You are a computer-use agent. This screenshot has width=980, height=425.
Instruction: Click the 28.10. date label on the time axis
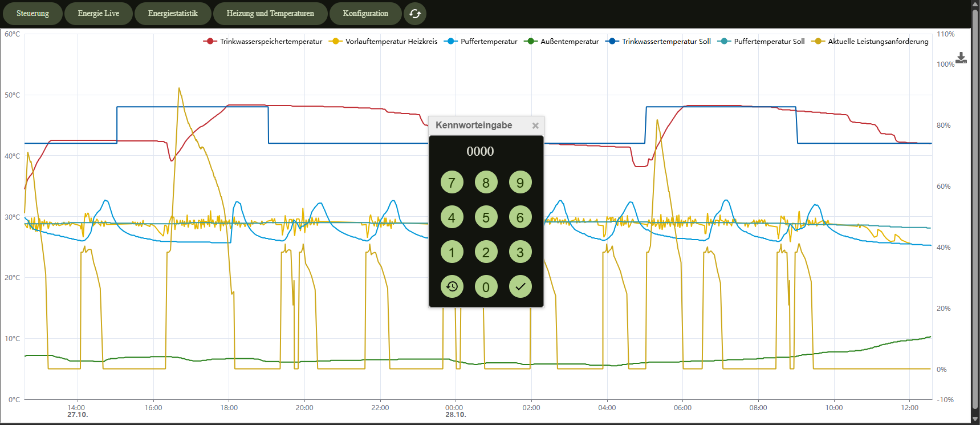tap(456, 415)
